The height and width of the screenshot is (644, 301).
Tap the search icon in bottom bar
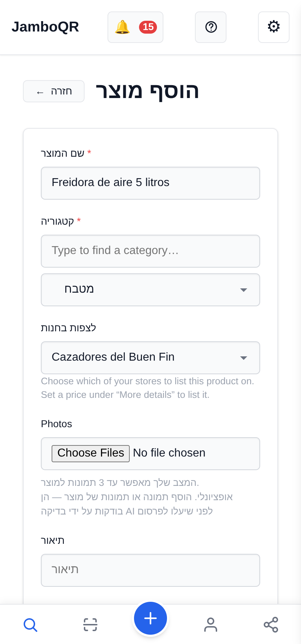30,625
